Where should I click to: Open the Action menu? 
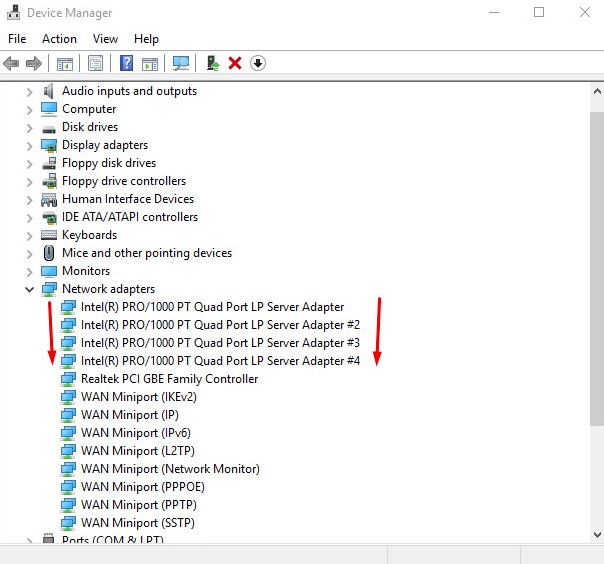click(x=59, y=39)
